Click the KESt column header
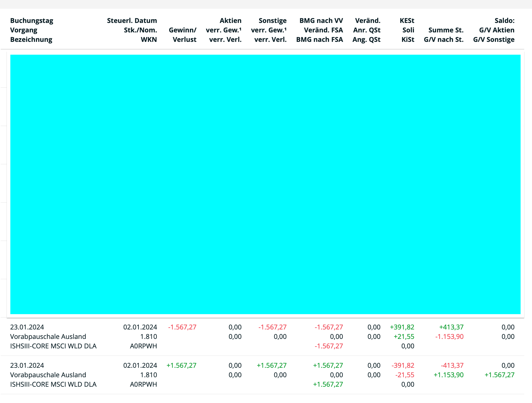 [407, 21]
